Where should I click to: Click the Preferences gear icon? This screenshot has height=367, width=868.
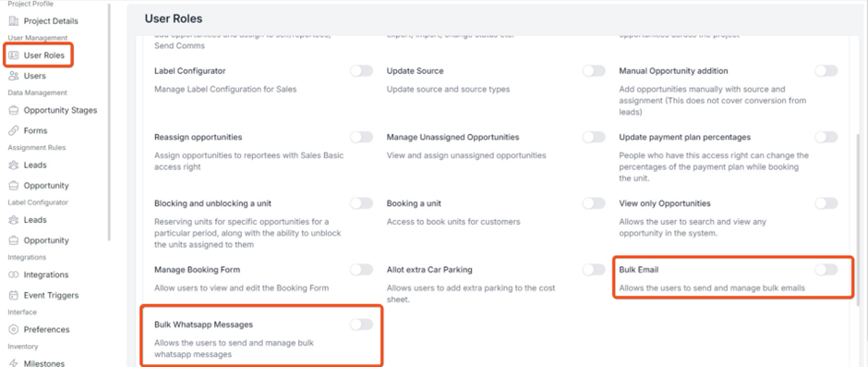point(14,330)
